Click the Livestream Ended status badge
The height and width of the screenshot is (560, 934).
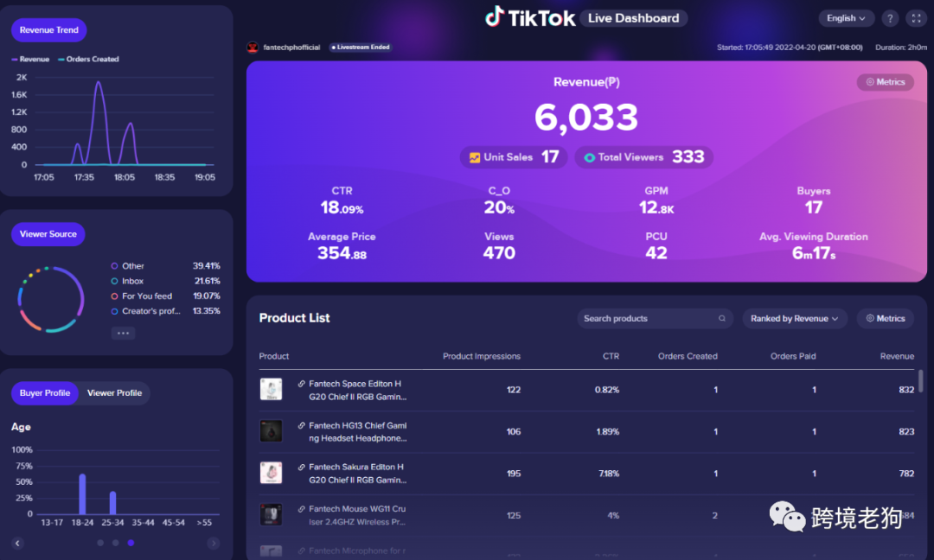361,47
